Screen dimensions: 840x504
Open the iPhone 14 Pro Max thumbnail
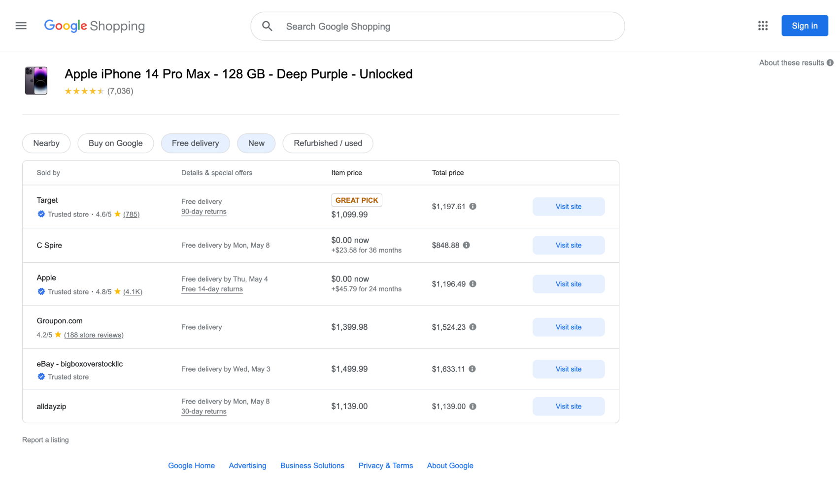[36, 81]
